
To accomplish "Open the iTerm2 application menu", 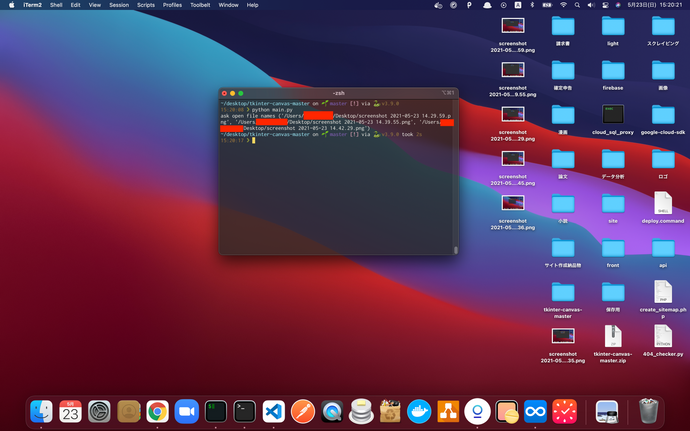I will pos(33,5).
